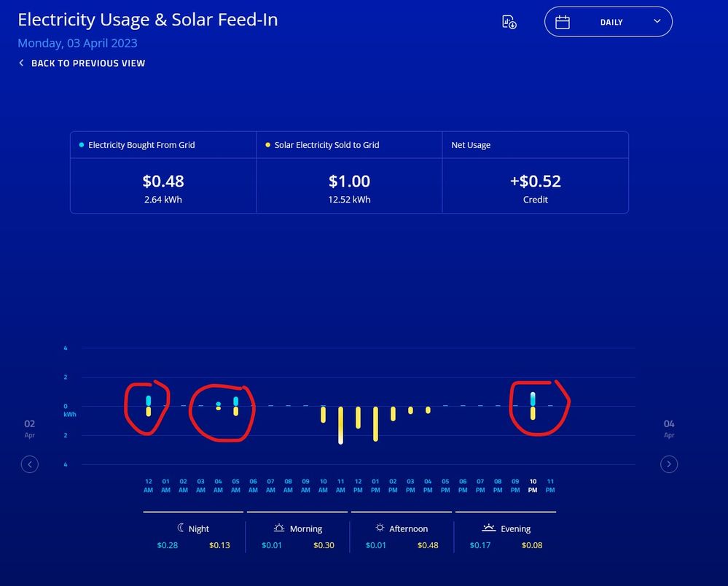Image resolution: width=728 pixels, height=586 pixels.
Task: Select the 11 AM hour label
Action: point(340,485)
